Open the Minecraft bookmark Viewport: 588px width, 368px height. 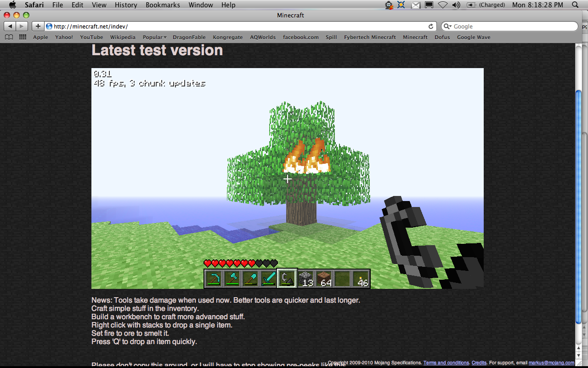(x=415, y=37)
